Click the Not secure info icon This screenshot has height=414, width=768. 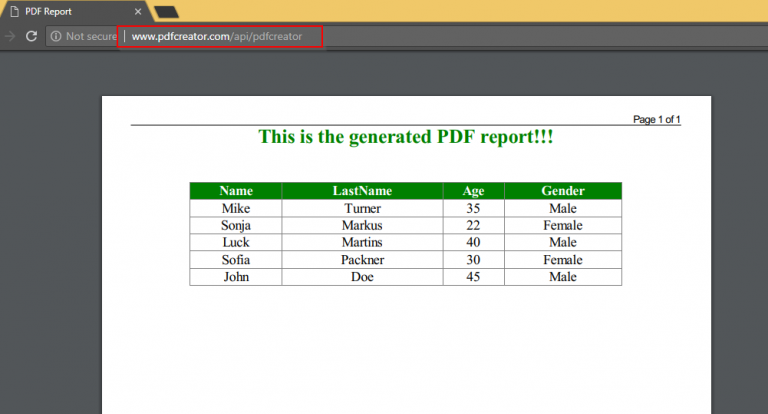click(x=56, y=36)
